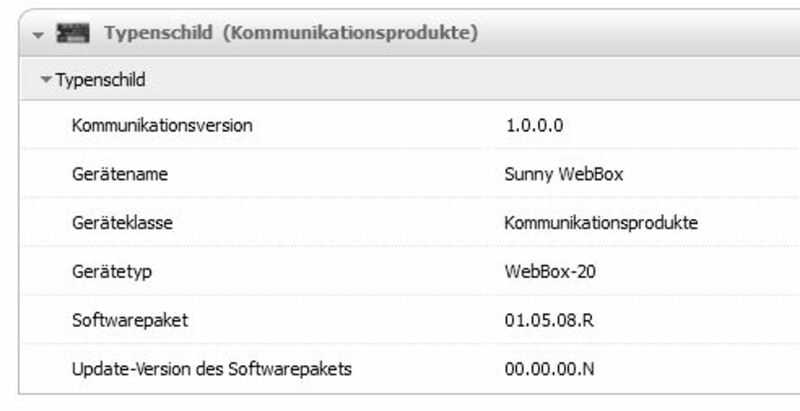This screenshot has width=800, height=411.
Task: Click the device icon in panel header
Action: pos(75,34)
